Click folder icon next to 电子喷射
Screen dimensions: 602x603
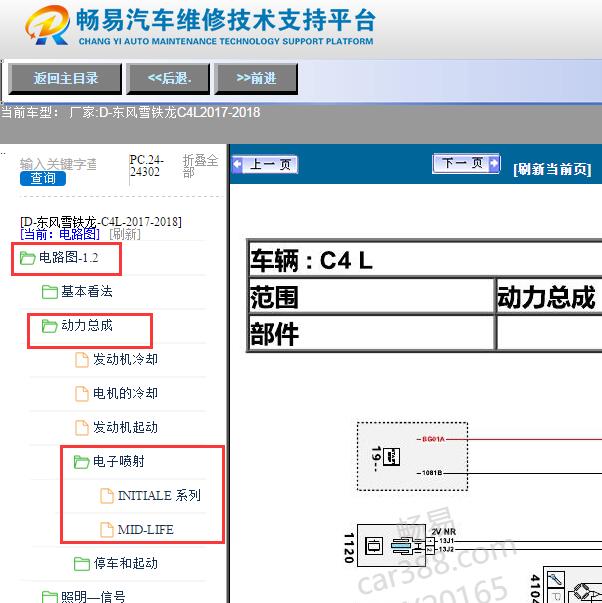pyautogui.click(x=82, y=462)
